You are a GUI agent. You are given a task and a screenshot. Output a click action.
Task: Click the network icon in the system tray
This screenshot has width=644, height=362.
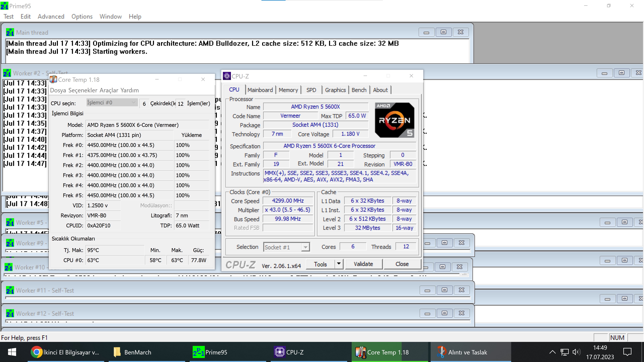point(565,352)
